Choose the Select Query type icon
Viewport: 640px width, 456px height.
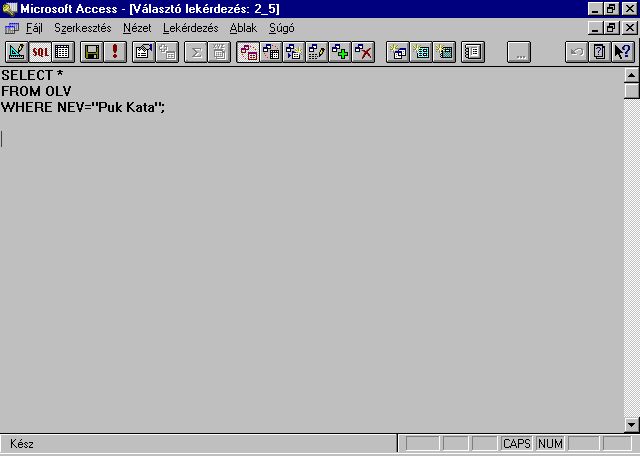point(248,52)
